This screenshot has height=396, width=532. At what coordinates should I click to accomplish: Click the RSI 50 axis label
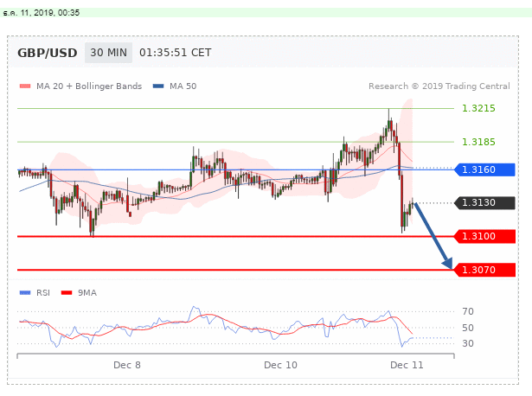click(x=468, y=328)
